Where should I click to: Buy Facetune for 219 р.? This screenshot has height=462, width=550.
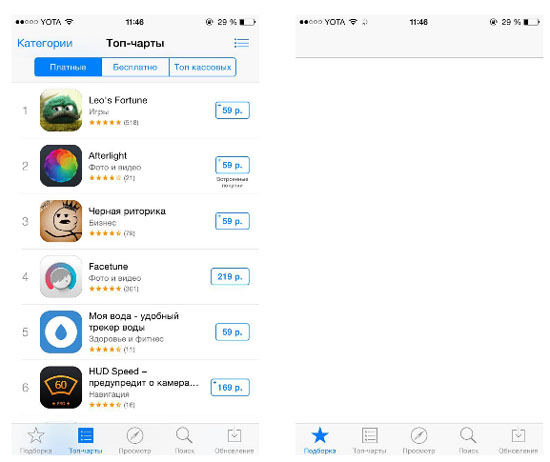click(x=230, y=276)
